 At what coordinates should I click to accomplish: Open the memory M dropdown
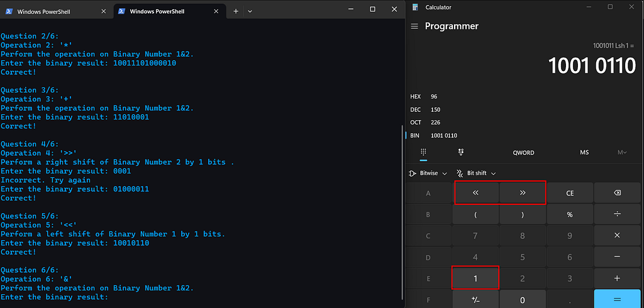(622, 152)
